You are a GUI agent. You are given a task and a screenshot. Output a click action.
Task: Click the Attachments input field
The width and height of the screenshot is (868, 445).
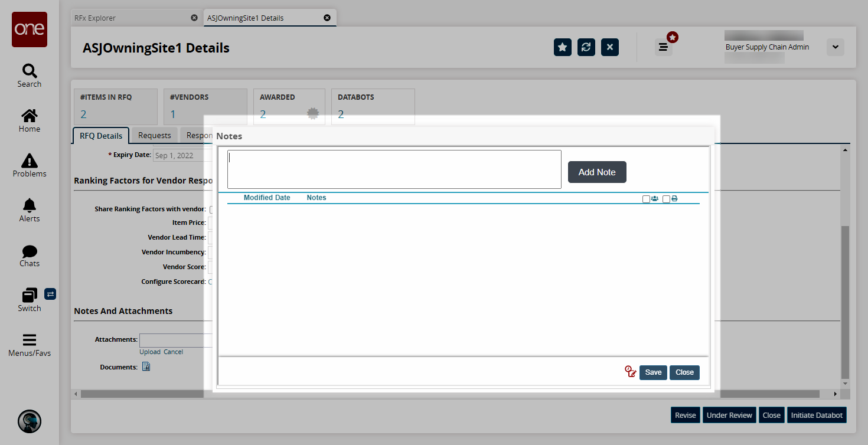click(176, 340)
